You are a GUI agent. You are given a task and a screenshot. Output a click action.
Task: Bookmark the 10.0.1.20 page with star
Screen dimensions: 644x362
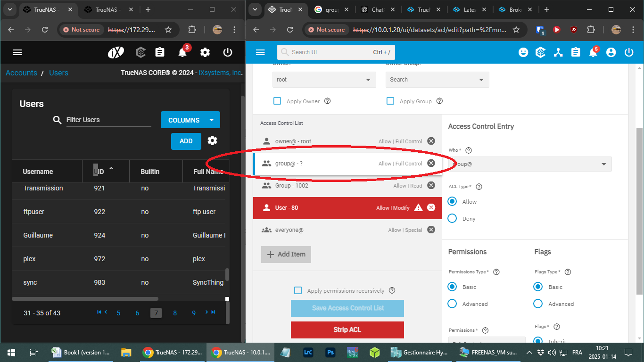coord(516,30)
